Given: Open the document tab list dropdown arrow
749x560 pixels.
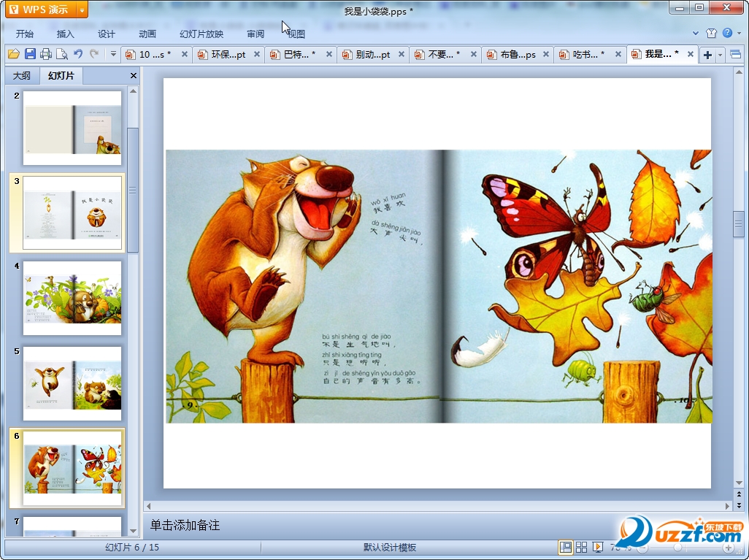Looking at the screenshot, I should (x=720, y=55).
